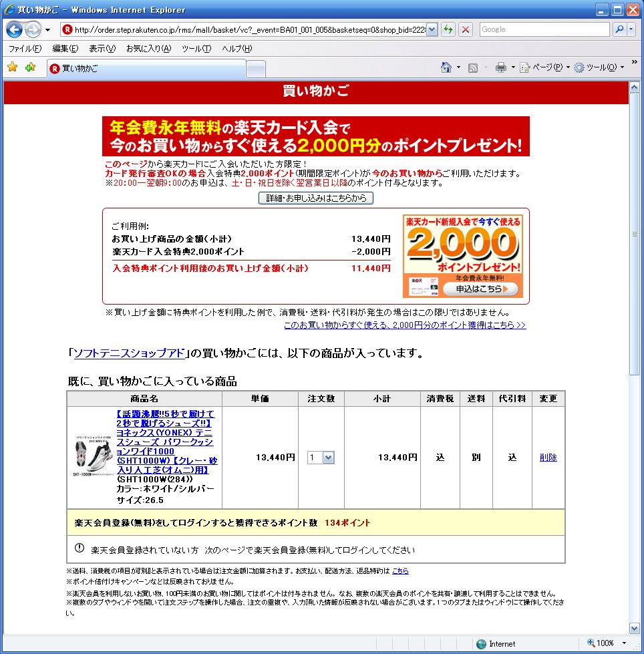This screenshot has width=644, height=654.
Task: Click the exclamation notice icon
Action: pyautogui.click(x=79, y=548)
